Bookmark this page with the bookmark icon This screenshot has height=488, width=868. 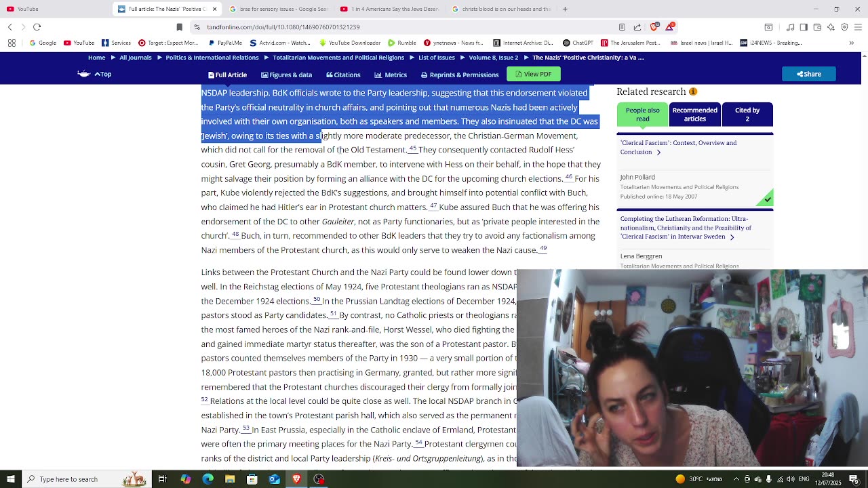pyautogui.click(x=179, y=27)
